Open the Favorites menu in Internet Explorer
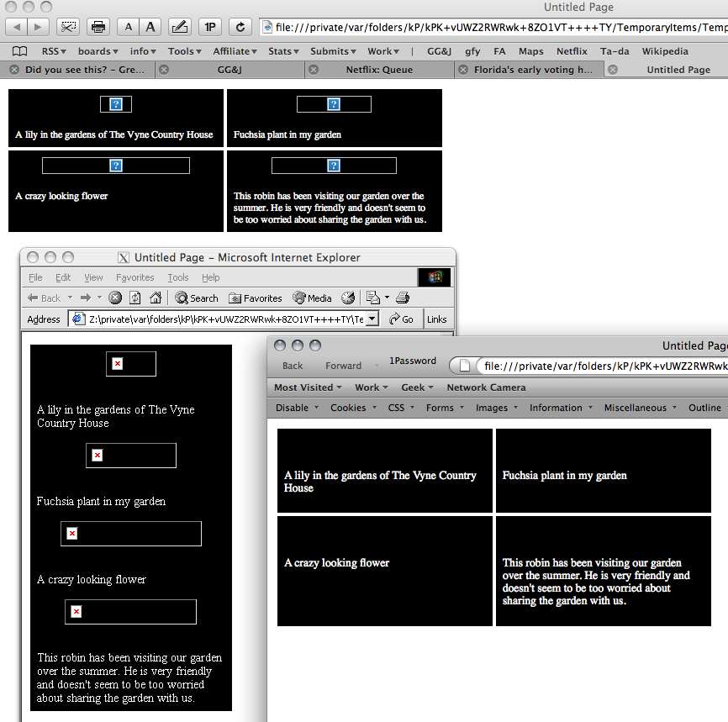 135,277
